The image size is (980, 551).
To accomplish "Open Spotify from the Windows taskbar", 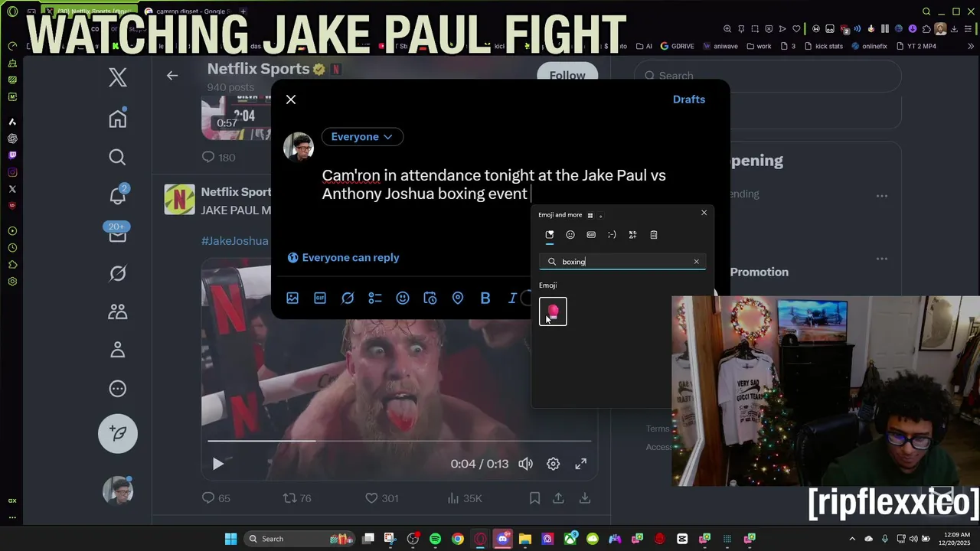I will pyautogui.click(x=435, y=539).
